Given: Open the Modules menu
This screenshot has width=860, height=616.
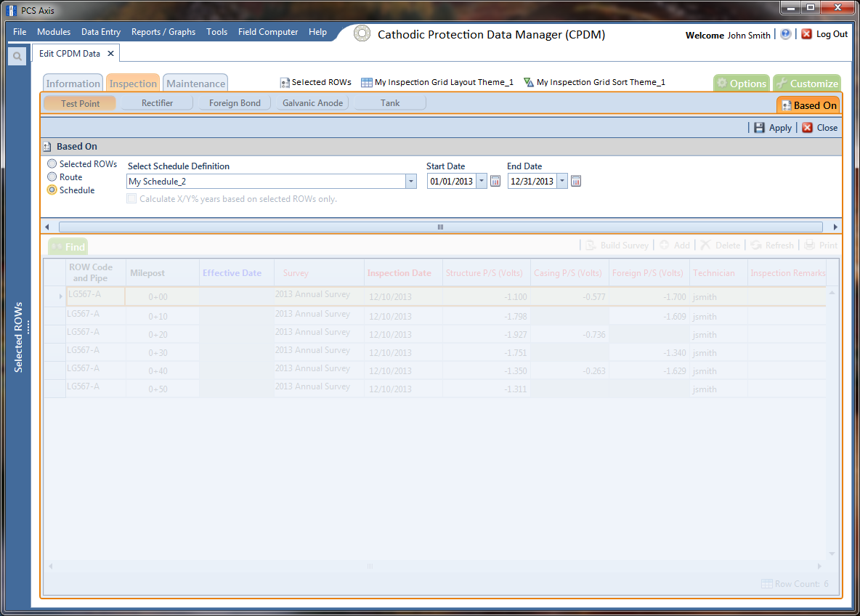Looking at the screenshot, I should pyautogui.click(x=54, y=32).
